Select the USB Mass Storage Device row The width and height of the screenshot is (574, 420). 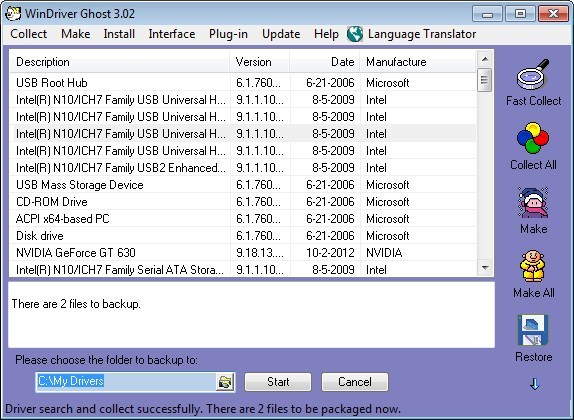243,185
